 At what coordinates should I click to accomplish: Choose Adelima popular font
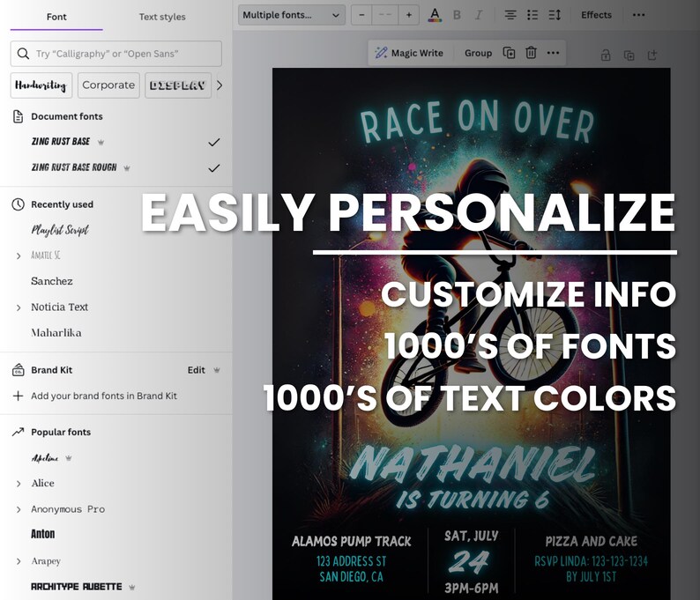(x=45, y=457)
